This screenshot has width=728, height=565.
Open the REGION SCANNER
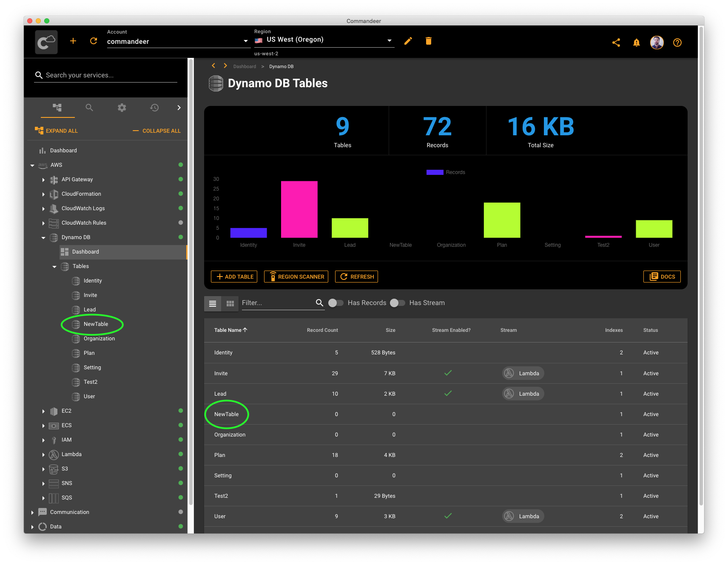pyautogui.click(x=296, y=277)
